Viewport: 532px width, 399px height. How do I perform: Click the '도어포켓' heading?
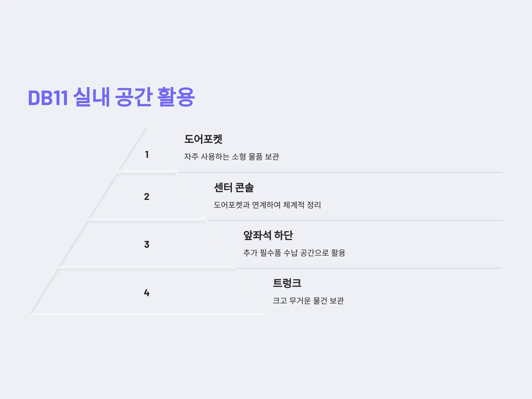pos(203,139)
